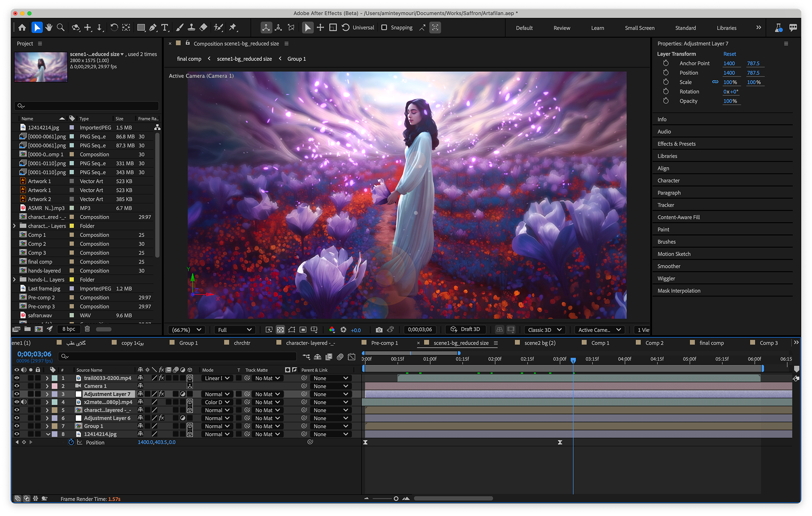Expand the hands-l... Layers folder

[x=14, y=280]
